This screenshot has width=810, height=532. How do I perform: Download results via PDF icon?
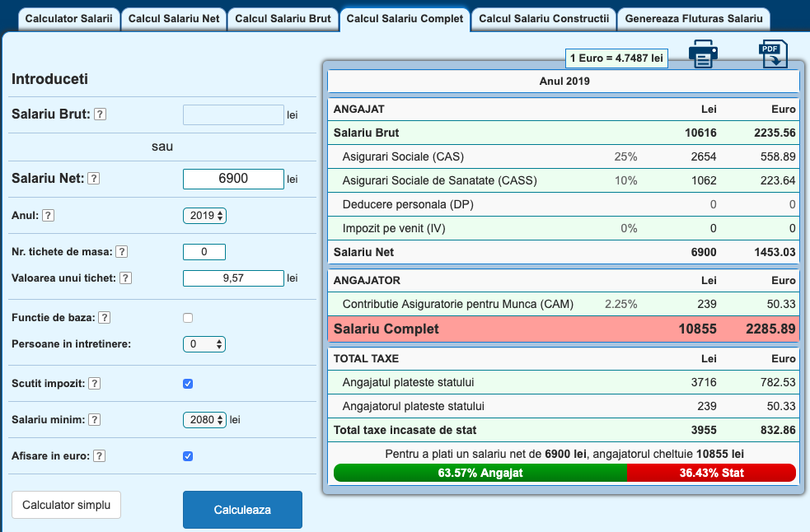point(772,54)
